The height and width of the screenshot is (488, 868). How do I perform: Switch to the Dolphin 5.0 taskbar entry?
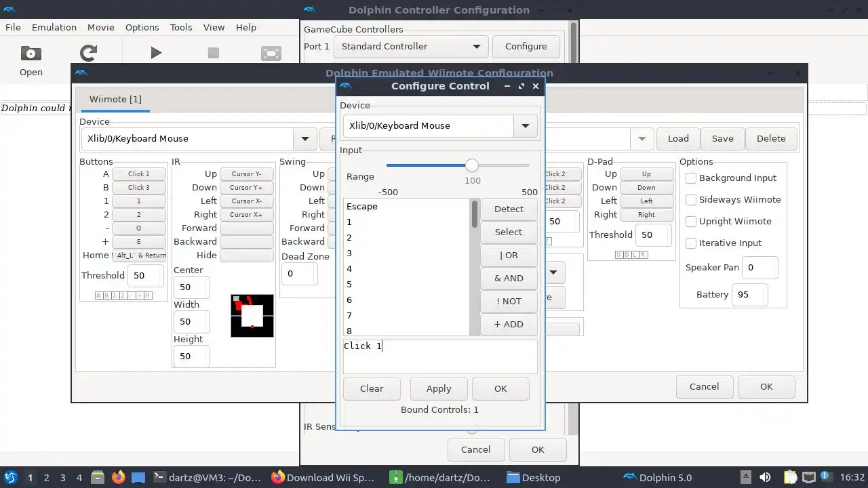pos(658,477)
